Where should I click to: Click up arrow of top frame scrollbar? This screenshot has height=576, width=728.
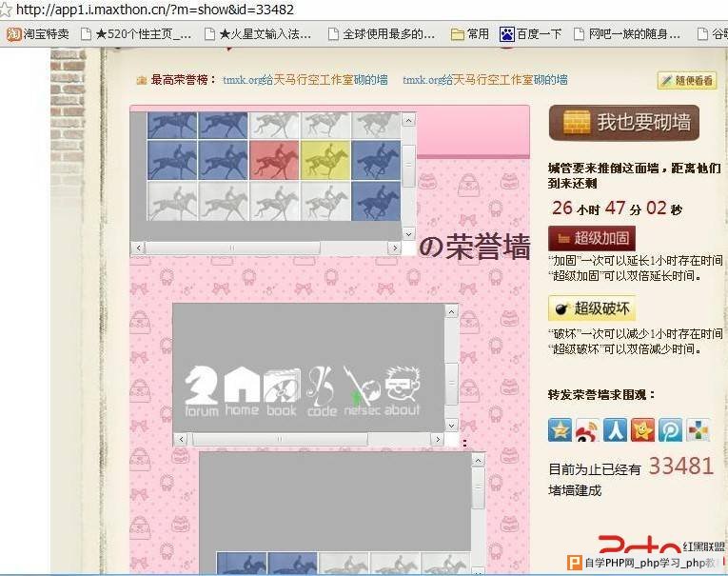[408, 121]
